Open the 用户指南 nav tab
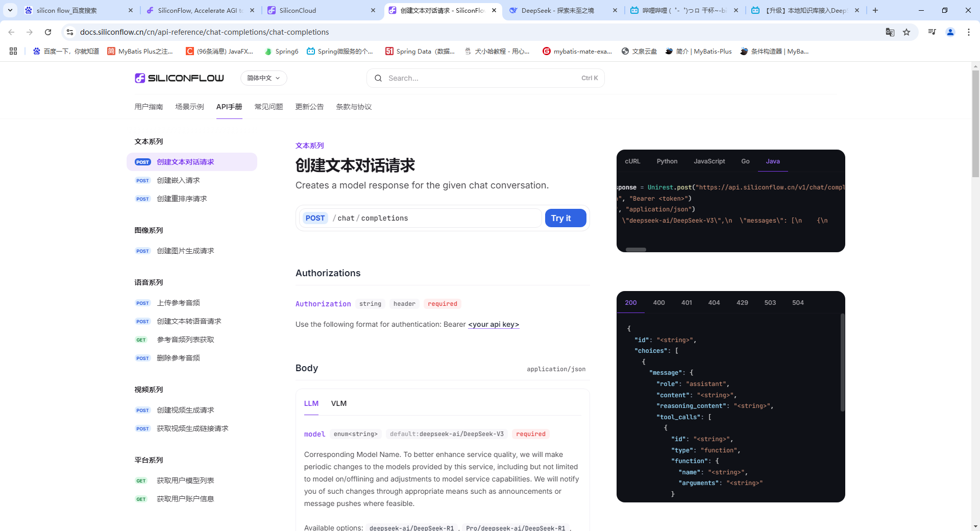The width and height of the screenshot is (980, 531). click(x=149, y=107)
